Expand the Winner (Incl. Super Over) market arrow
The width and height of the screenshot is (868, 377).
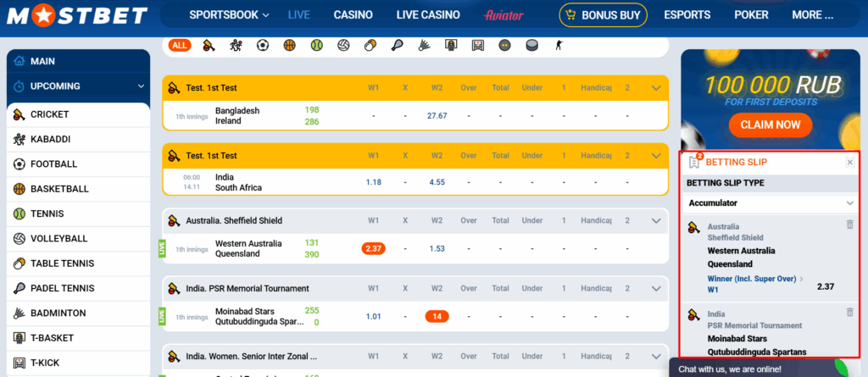coord(801,279)
